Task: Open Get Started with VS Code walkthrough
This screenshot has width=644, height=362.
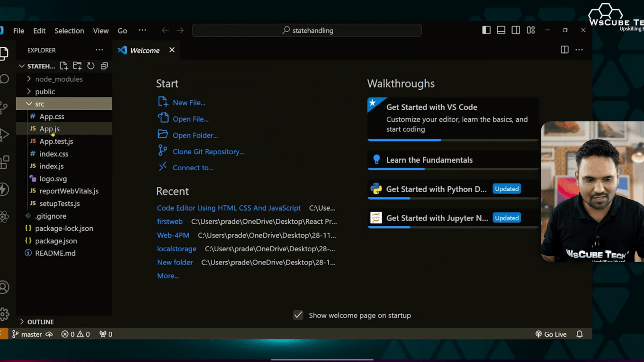Action: [453, 119]
